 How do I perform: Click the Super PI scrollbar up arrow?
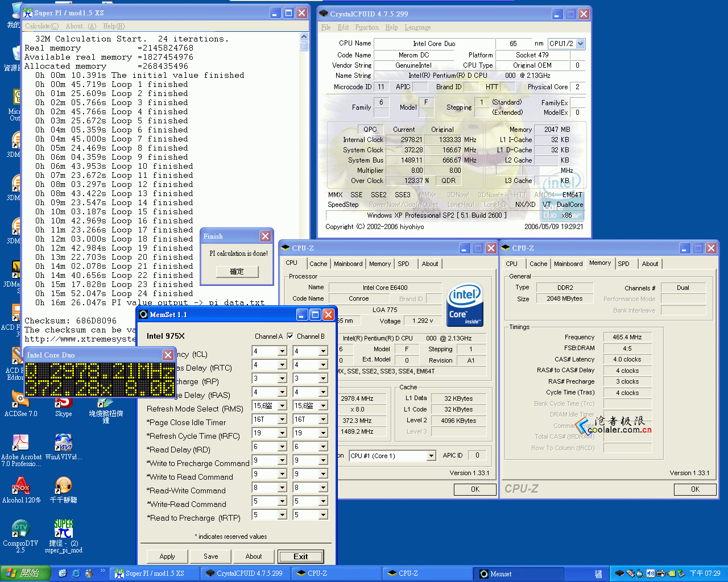(x=304, y=37)
